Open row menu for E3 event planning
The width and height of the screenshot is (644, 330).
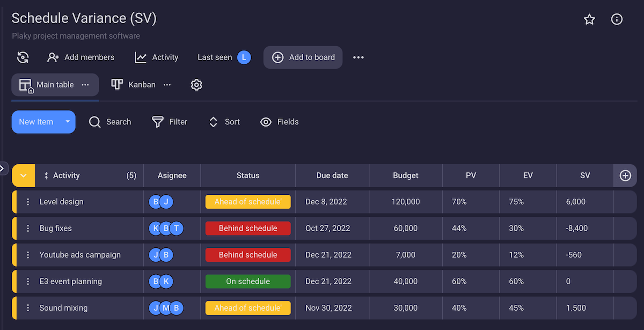[x=28, y=282]
